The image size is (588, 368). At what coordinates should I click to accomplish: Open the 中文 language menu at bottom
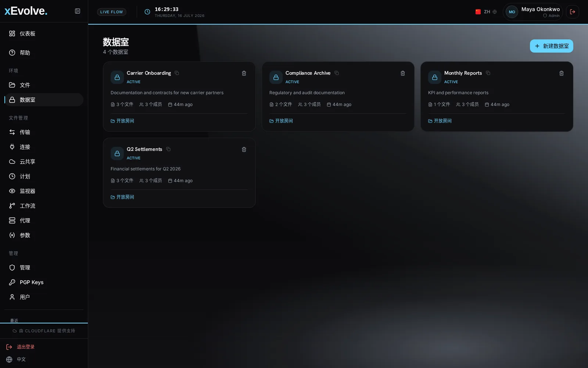point(16,360)
